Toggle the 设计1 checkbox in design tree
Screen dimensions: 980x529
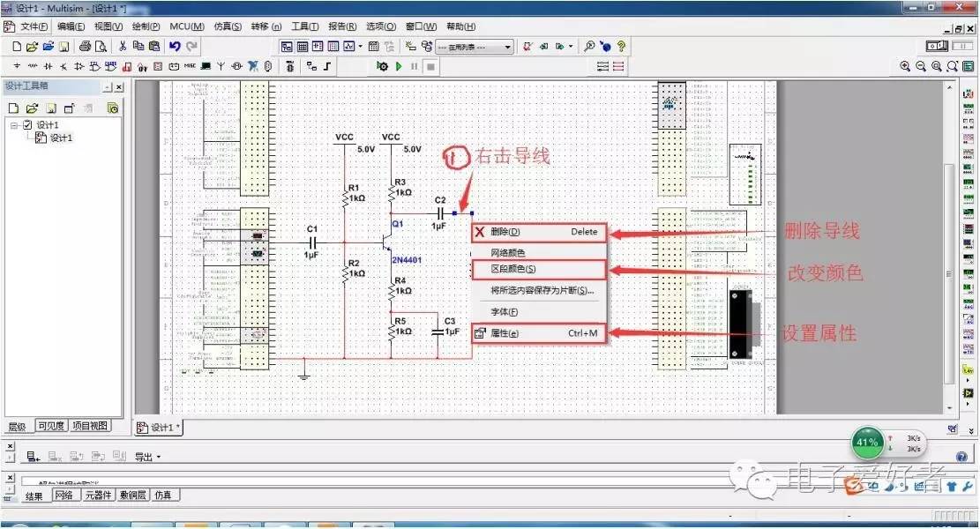(x=27, y=125)
